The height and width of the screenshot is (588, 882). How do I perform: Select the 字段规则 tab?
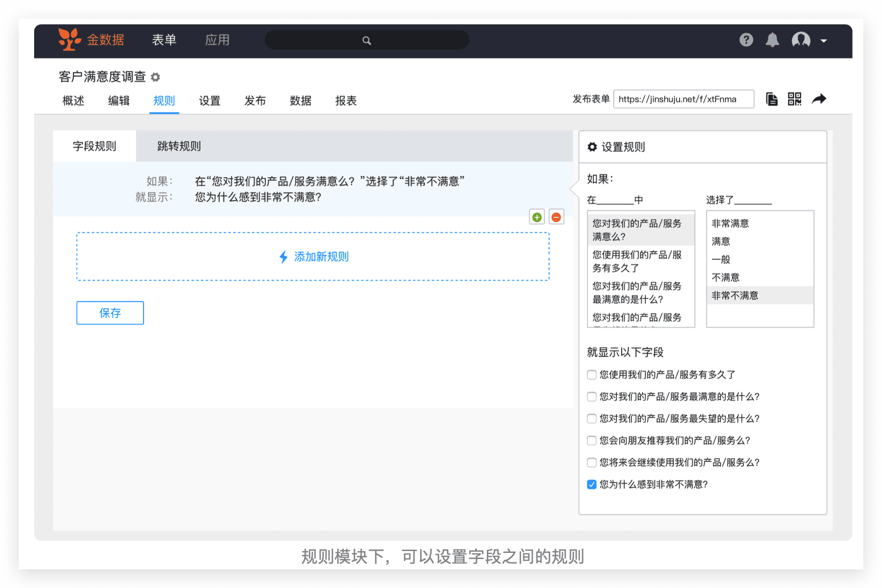tap(94, 146)
